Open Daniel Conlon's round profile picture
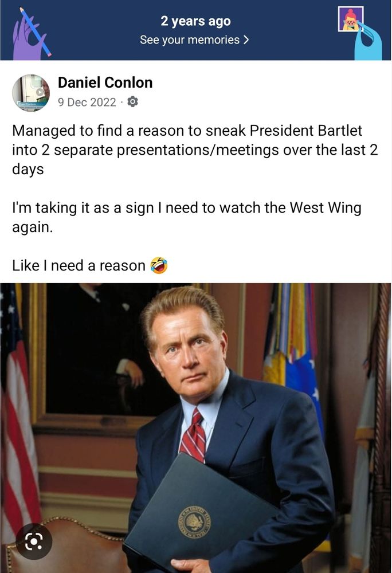Viewport: 392px width, 573px height. 31,93
